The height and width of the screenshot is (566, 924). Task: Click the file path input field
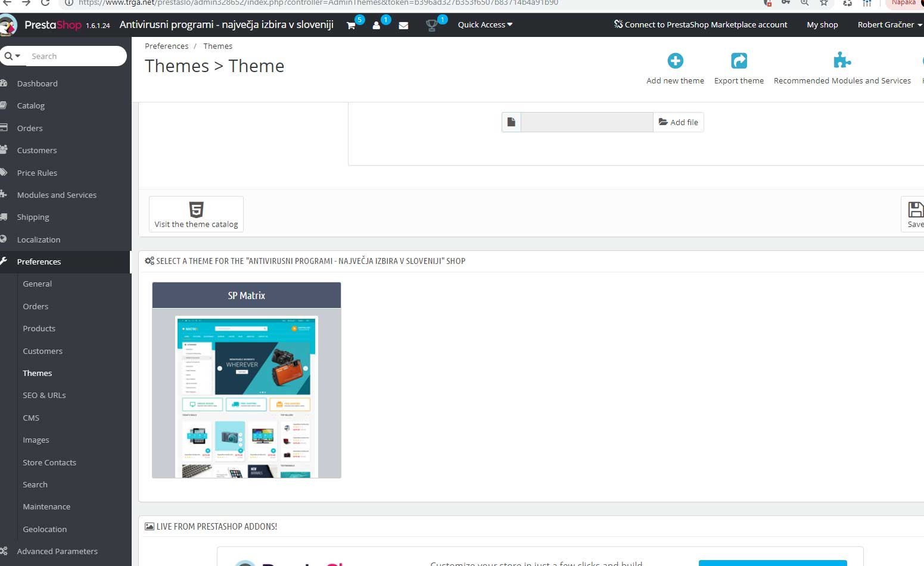pyautogui.click(x=587, y=122)
